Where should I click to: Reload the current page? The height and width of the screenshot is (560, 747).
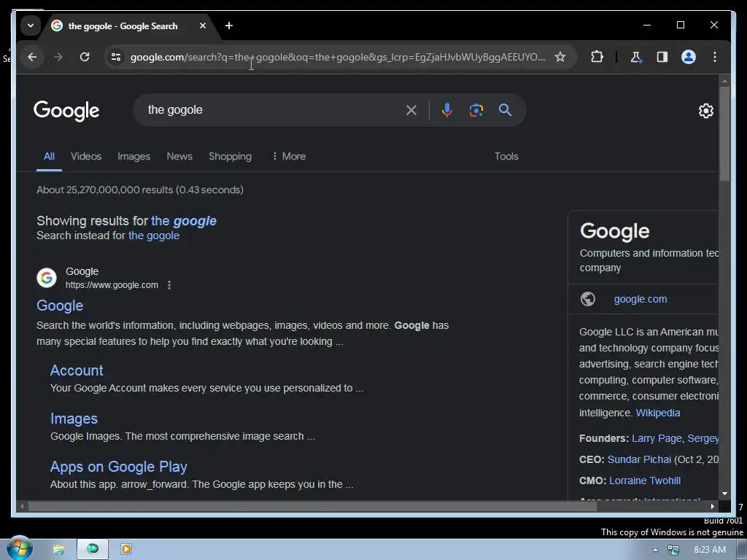click(x=85, y=57)
